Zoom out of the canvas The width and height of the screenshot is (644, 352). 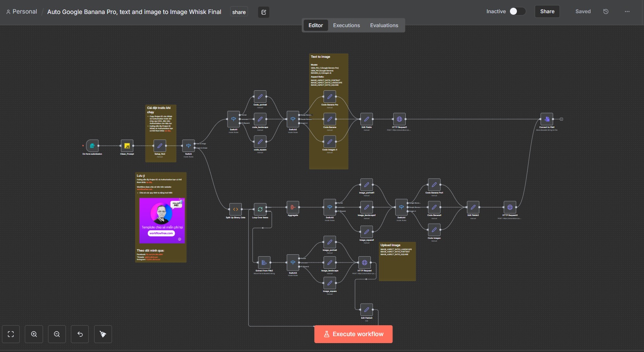57,334
